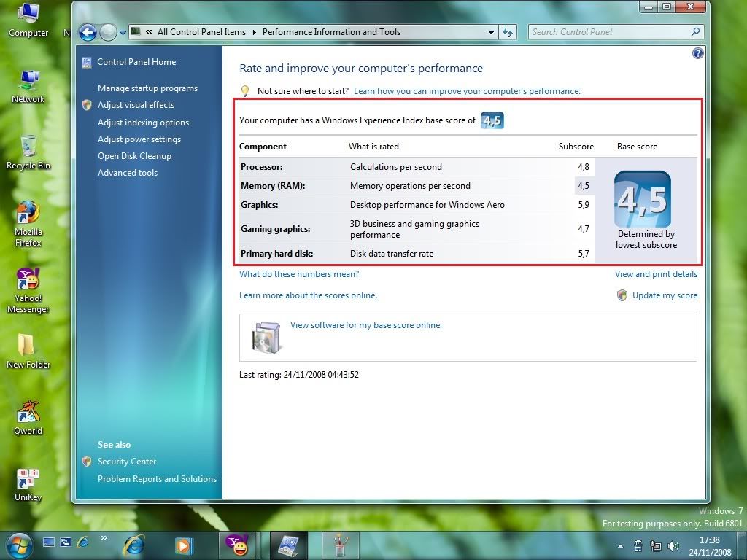Expand the quick launch overflow chevron
Image resolution: width=747 pixels, height=560 pixels.
pos(104,538)
